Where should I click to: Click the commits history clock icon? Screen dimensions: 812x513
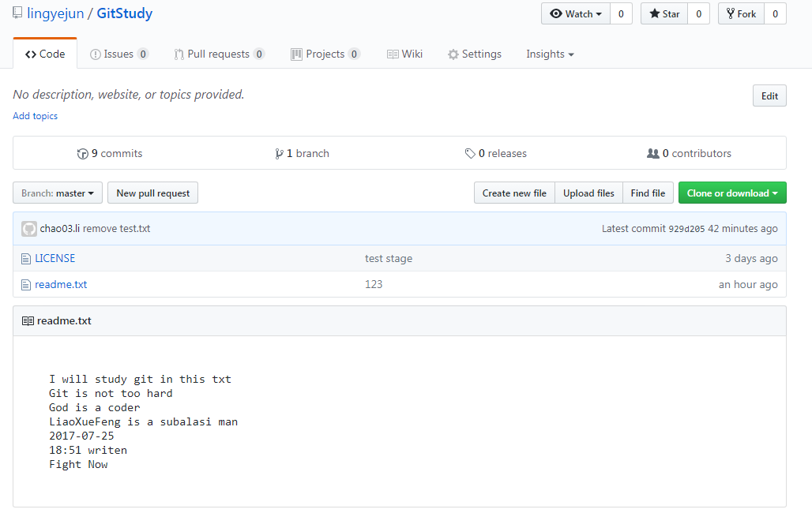tap(82, 154)
